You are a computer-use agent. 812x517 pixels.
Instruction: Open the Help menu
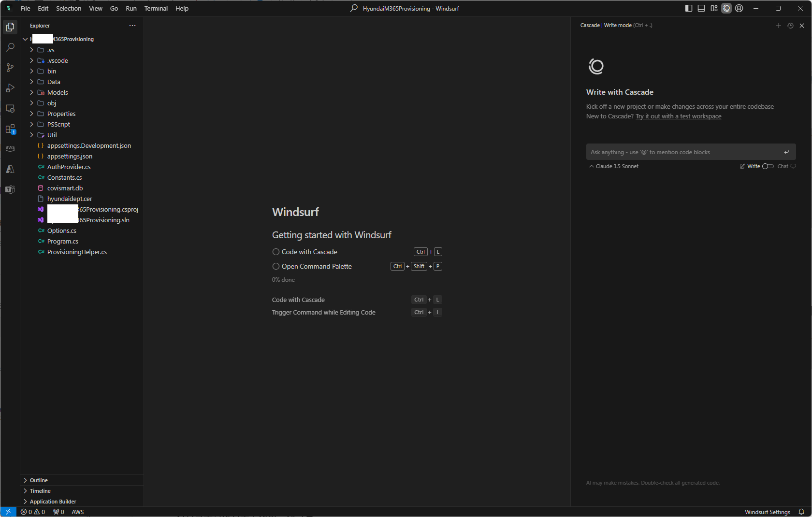click(x=182, y=8)
